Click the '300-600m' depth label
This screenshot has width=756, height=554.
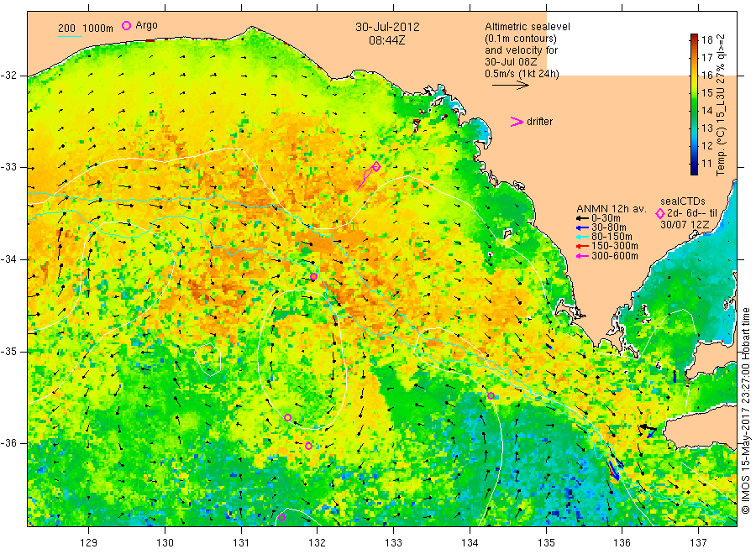click(615, 256)
